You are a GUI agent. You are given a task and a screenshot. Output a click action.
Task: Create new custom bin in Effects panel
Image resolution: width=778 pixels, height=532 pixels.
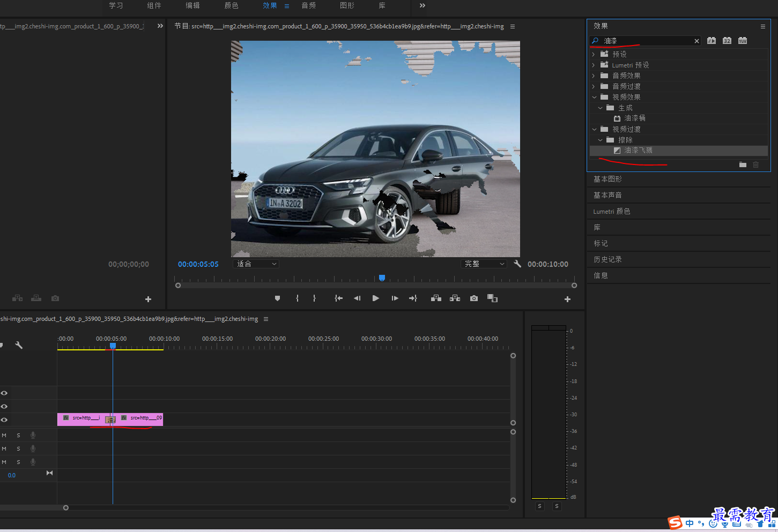click(x=743, y=164)
